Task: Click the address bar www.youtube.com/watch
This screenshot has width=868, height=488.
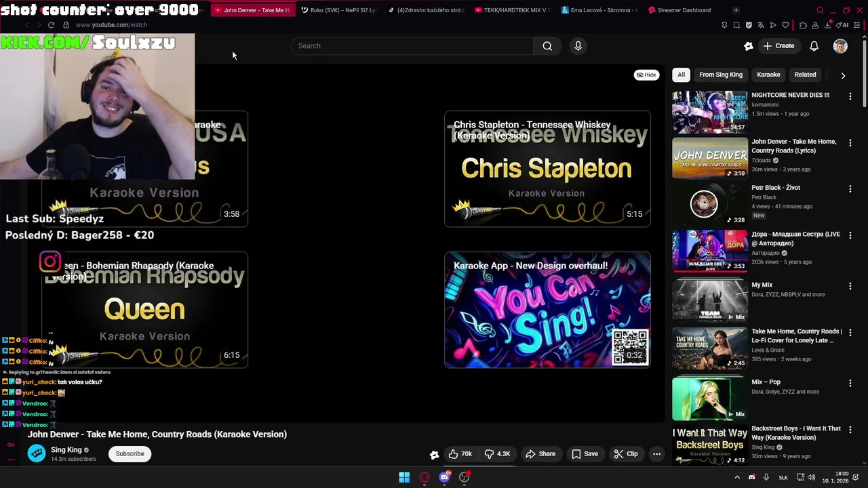Action: coord(111,25)
